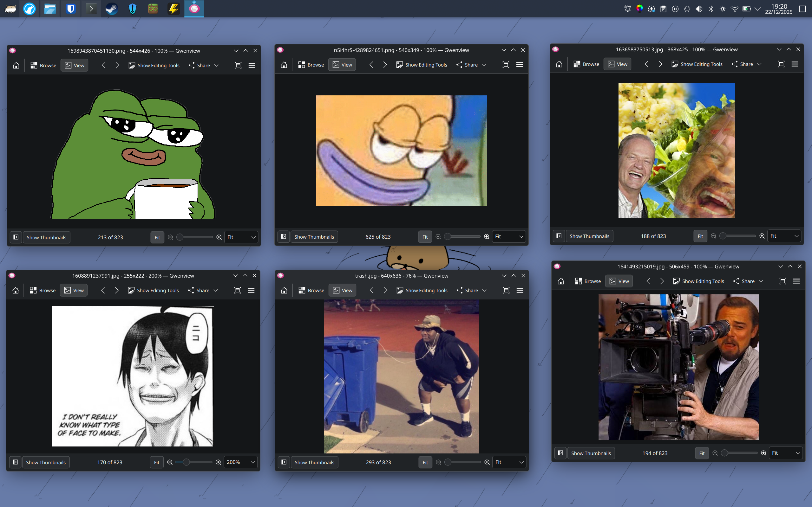Open hamburger menu in trash.jpg window
The image size is (812, 507).
(x=520, y=290)
